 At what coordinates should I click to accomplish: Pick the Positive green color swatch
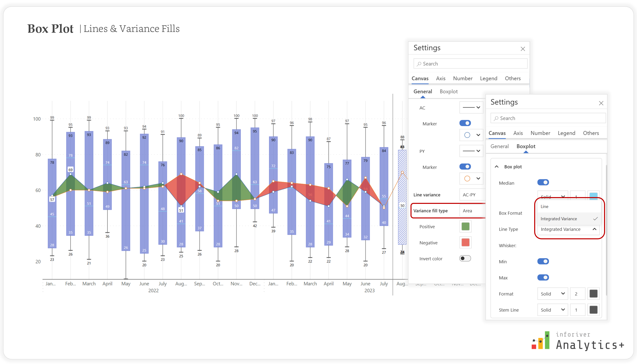click(x=465, y=226)
